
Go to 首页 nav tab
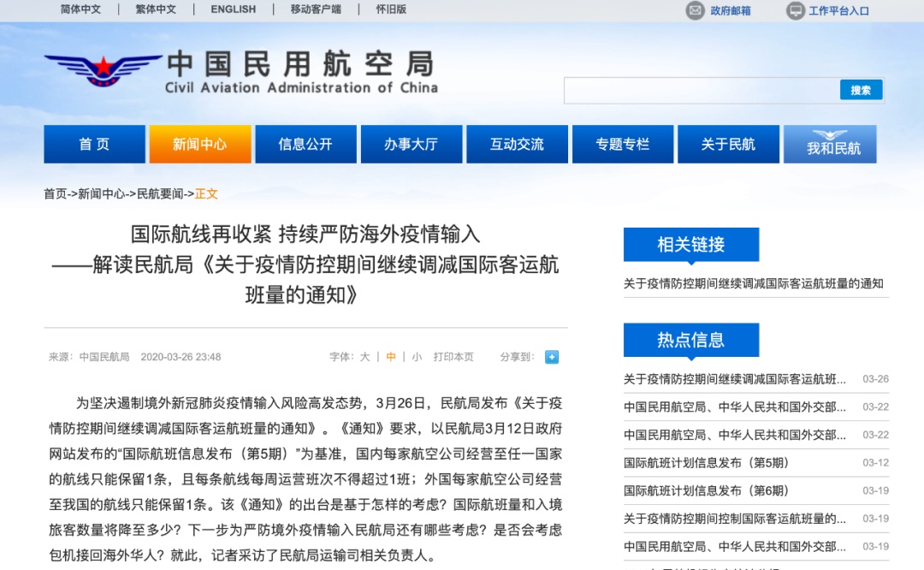click(x=94, y=144)
